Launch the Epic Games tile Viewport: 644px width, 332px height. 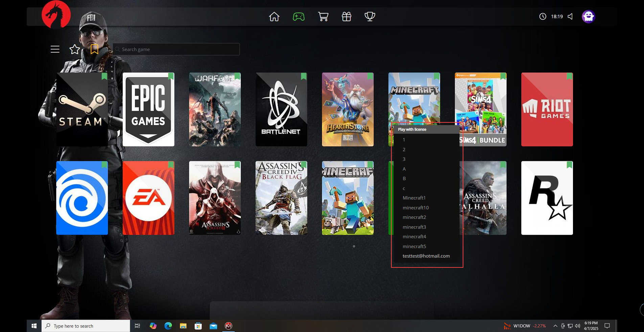(x=148, y=110)
